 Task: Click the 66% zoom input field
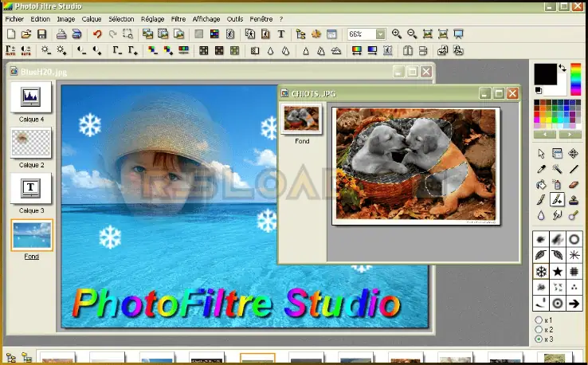[362, 34]
